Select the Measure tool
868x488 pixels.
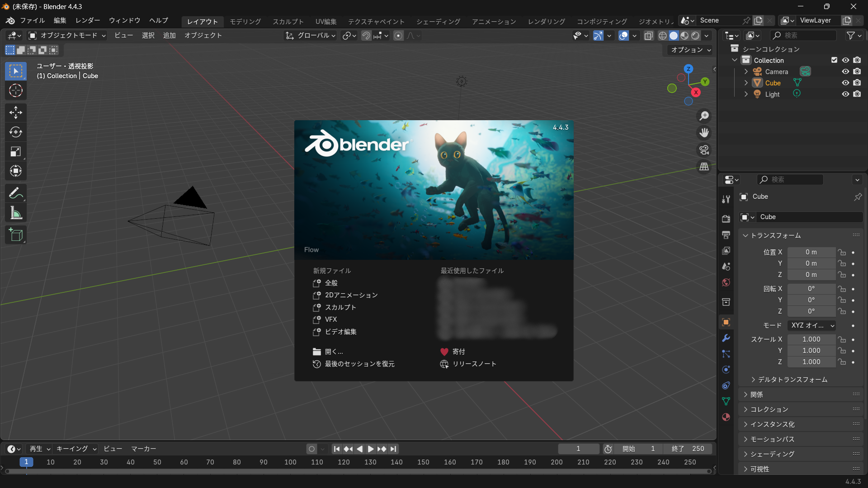pos(16,213)
